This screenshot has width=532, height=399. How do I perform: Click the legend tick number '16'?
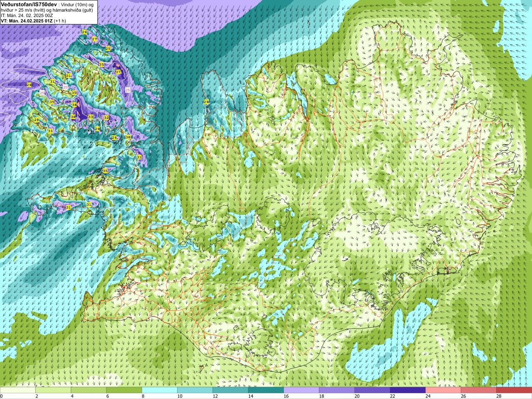(x=286, y=396)
